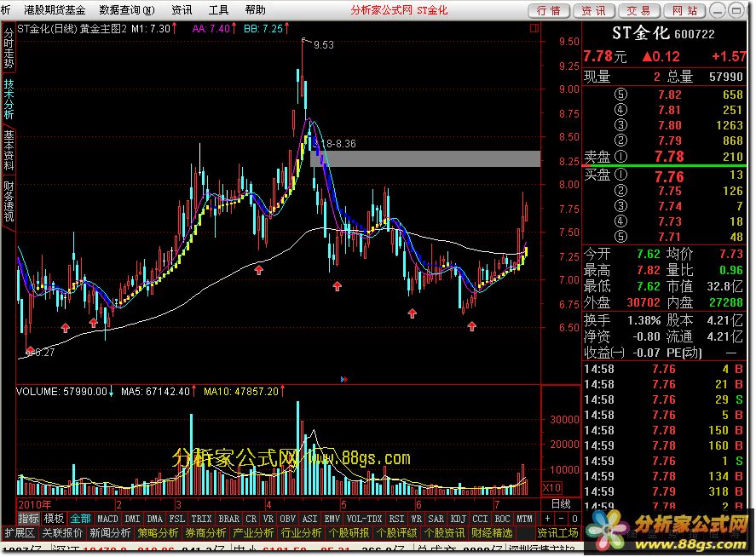Click the 行情 button at top right
The image size is (756, 557).
549,10
